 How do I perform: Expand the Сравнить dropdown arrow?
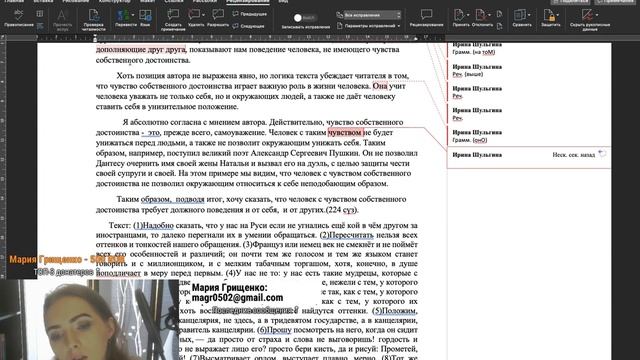529,16
